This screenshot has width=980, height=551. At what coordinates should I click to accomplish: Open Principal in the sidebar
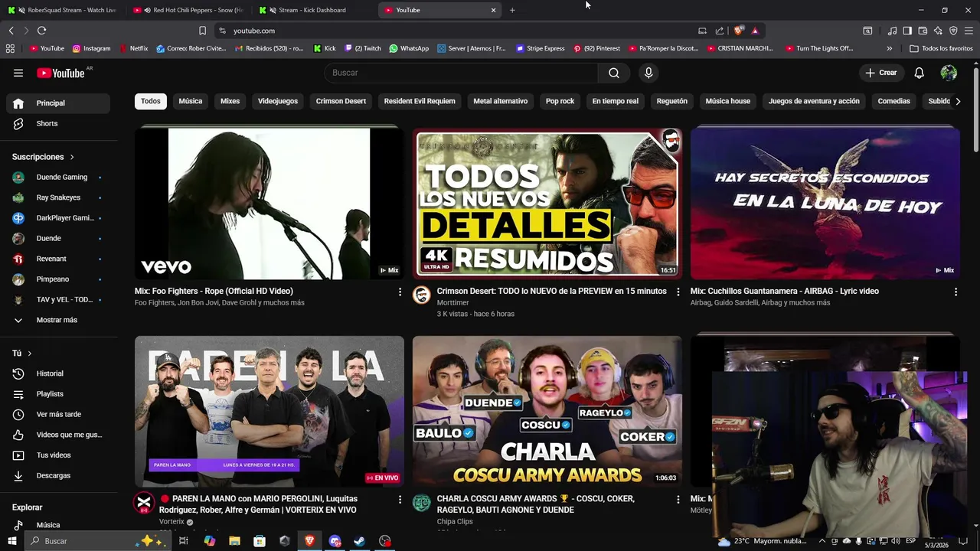[x=58, y=103]
